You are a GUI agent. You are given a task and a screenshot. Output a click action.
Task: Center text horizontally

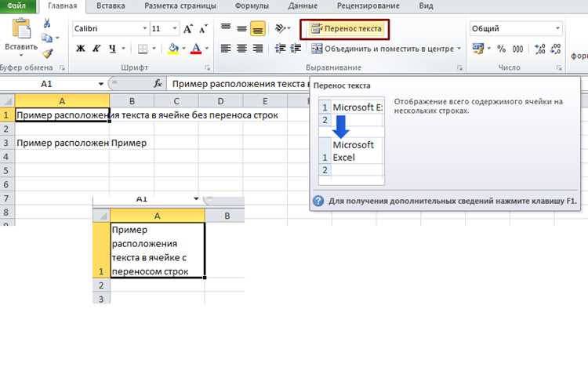pyautogui.click(x=242, y=49)
